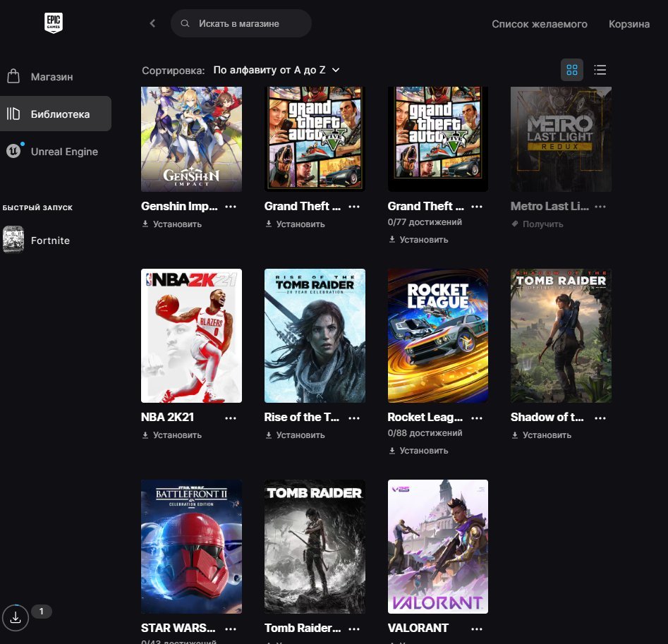Open options menu for Genshin Impact
Screen dimensions: 668x644
[x=231, y=207]
